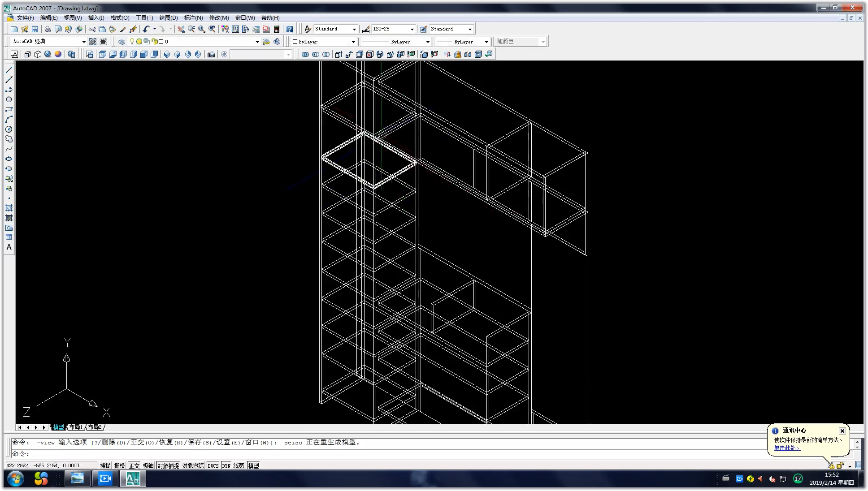Click in the 命令 command line input
The height and width of the screenshot is (491, 868).
430,454
